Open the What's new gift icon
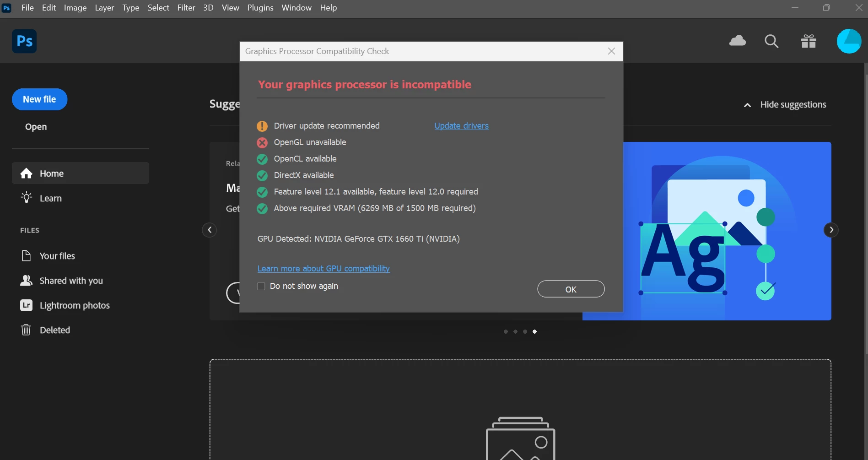Screen dimensions: 868x460 (809, 41)
